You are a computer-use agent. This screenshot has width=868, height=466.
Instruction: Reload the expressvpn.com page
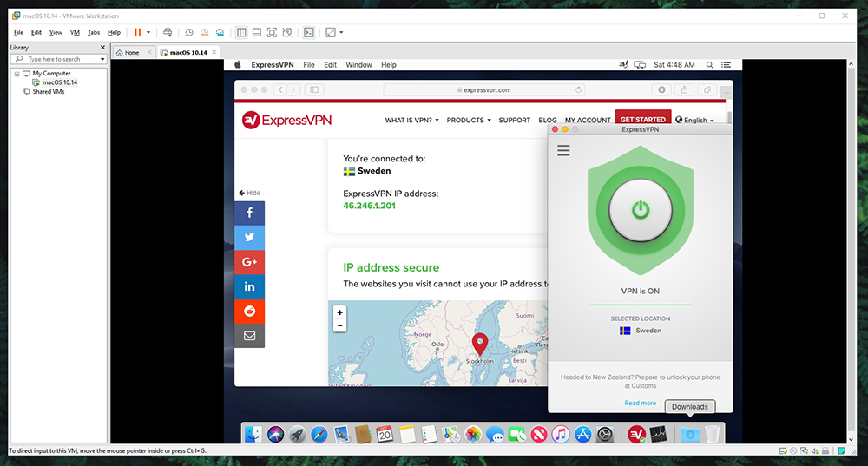578,89
